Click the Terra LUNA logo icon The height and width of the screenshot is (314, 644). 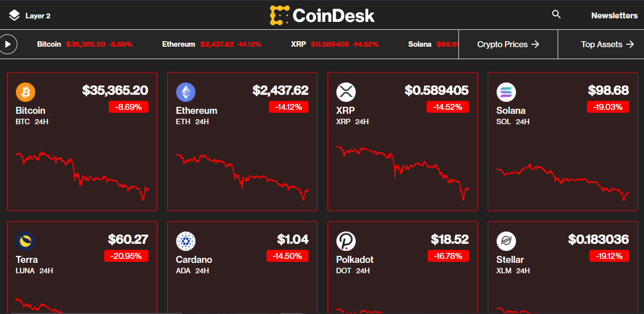[25, 241]
